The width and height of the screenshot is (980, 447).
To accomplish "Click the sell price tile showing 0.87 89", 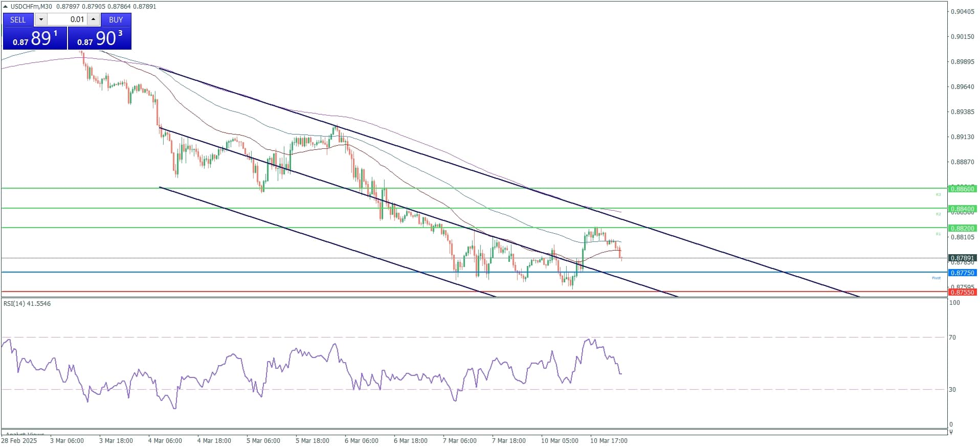I will [35, 38].
